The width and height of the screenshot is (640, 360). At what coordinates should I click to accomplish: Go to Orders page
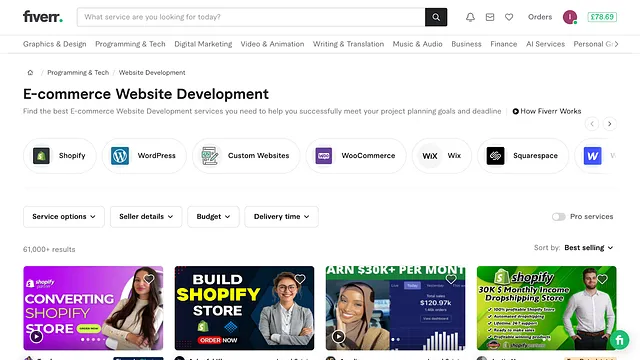(540, 17)
